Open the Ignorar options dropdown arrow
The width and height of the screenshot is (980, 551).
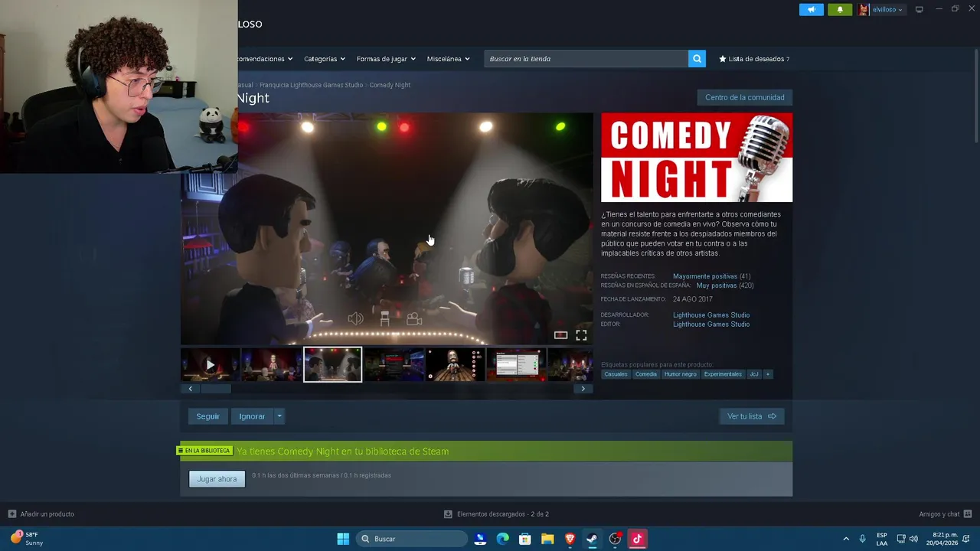279,416
